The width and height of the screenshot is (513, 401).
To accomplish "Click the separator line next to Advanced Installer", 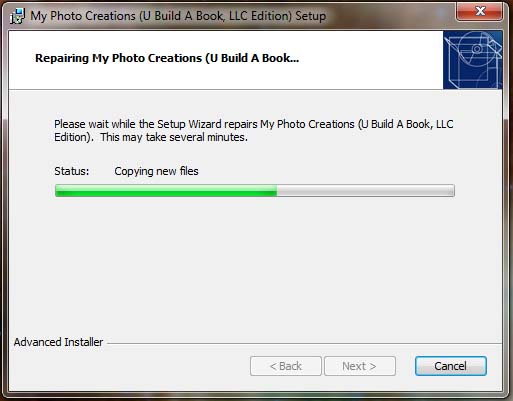I will (304, 343).
